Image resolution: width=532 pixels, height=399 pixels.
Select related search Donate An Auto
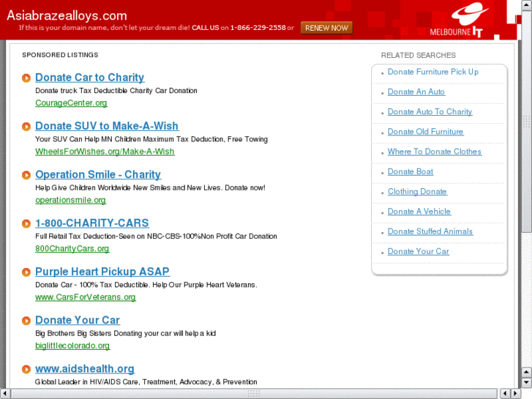pyautogui.click(x=416, y=92)
